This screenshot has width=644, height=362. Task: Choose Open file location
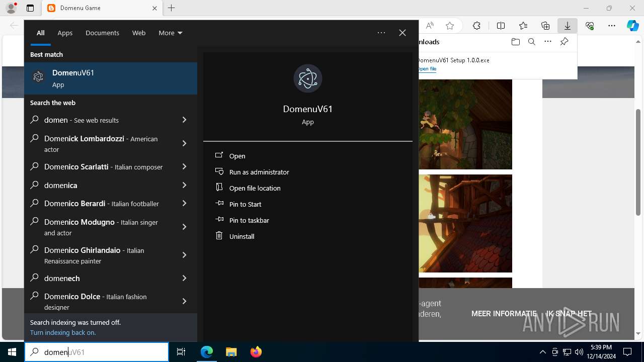255,188
